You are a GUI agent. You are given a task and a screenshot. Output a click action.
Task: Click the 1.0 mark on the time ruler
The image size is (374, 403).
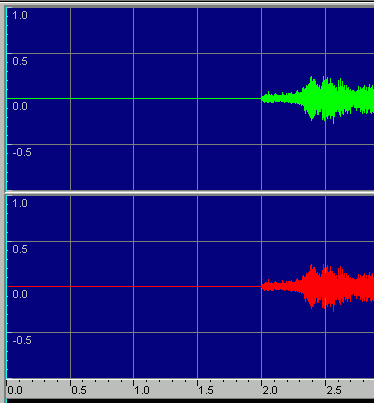tap(142, 390)
